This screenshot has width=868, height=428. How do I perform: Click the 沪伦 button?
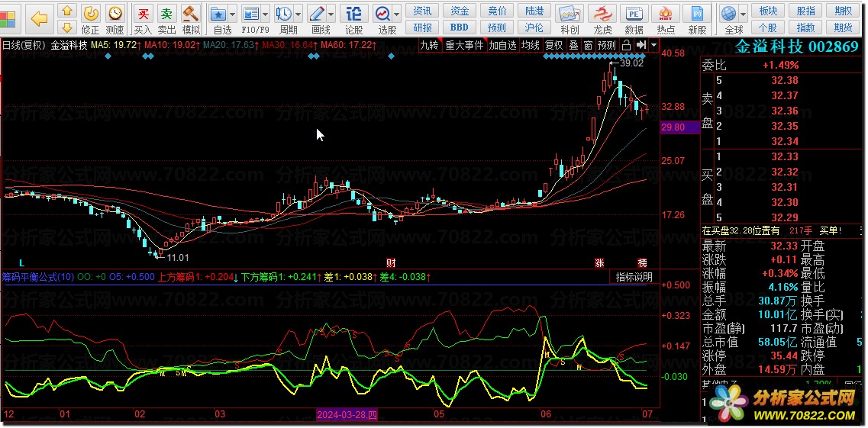pyautogui.click(x=534, y=27)
